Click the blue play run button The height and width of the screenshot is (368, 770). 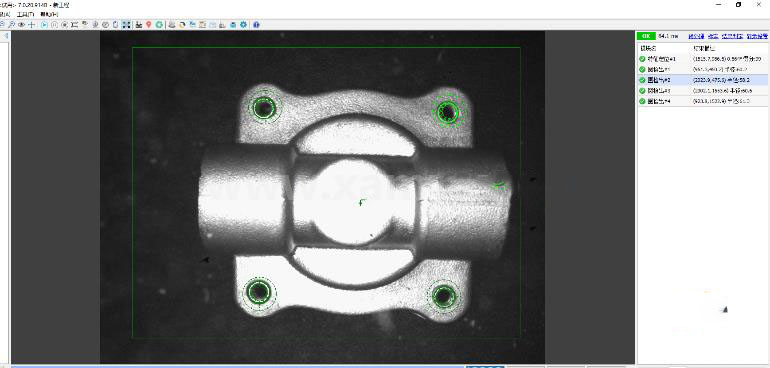pyautogui.click(x=44, y=25)
